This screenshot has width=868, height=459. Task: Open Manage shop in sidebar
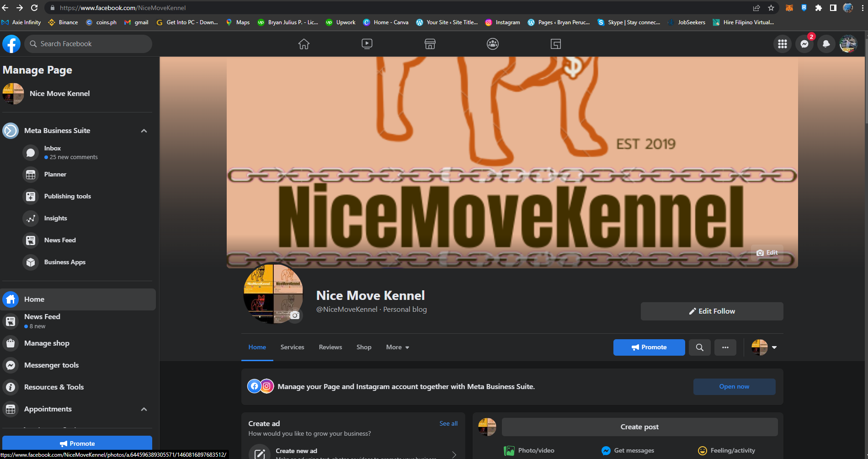pyautogui.click(x=78, y=343)
